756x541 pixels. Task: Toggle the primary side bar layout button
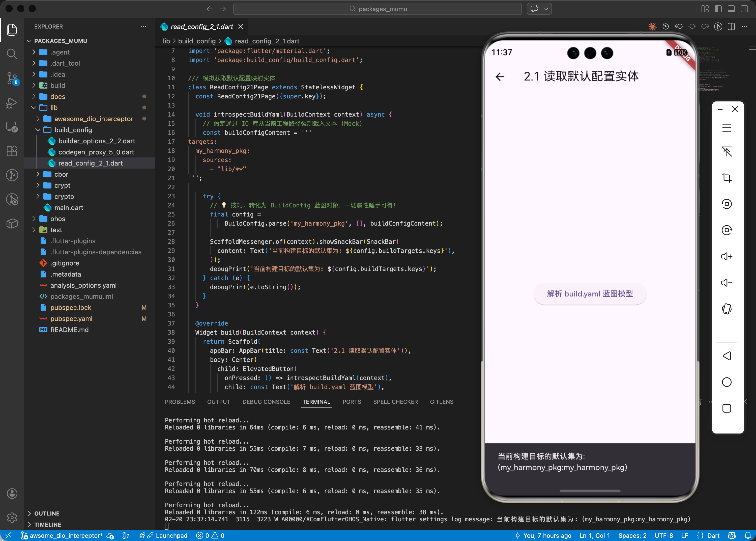pos(718,9)
